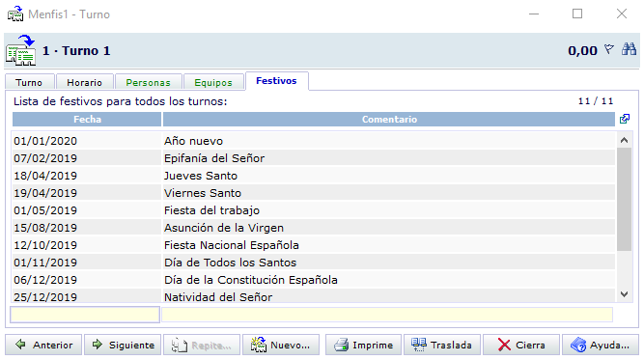Click the 0,00 value in header
Screen dimensions: 644x360
click(x=582, y=50)
